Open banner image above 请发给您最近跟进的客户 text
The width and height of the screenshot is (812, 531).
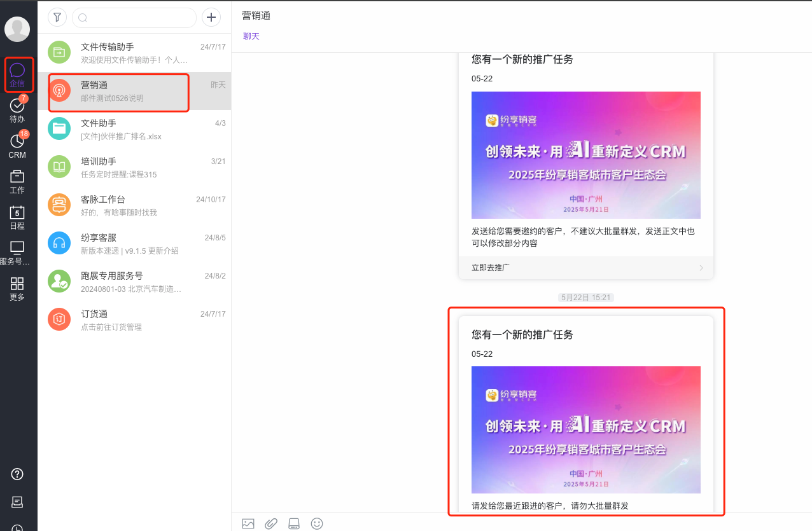(x=586, y=430)
